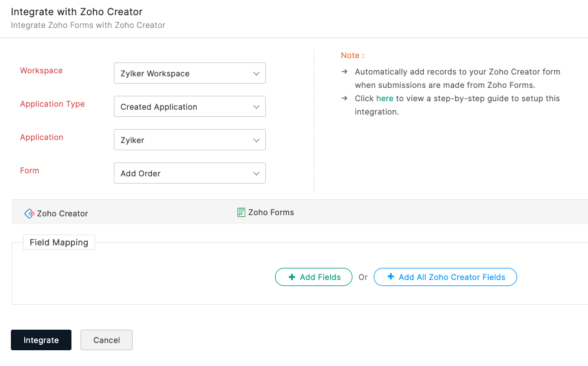The height and width of the screenshot is (366, 588).
Task: Click the plus icon on Add Fields
Action: [292, 277]
